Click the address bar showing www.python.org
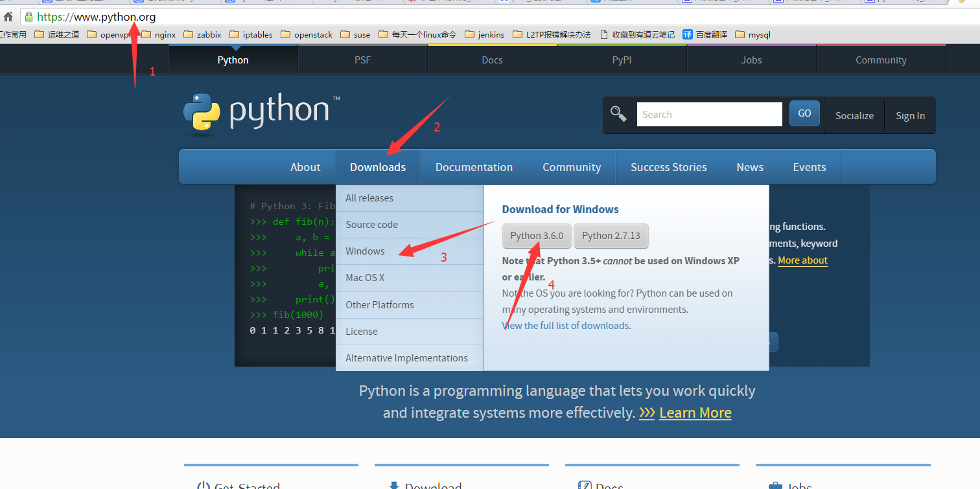The image size is (980, 489). pyautogui.click(x=499, y=17)
